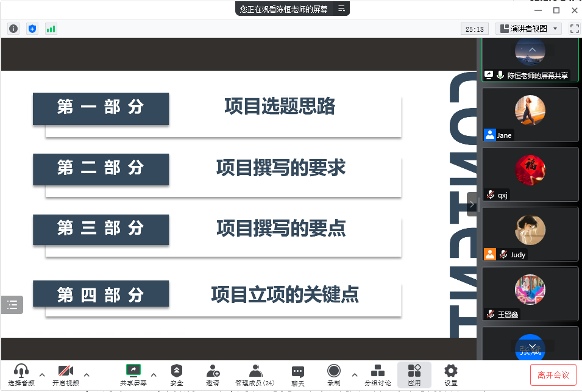Open the 应用 apps icon
The width and height of the screenshot is (582, 392).
[414, 371]
